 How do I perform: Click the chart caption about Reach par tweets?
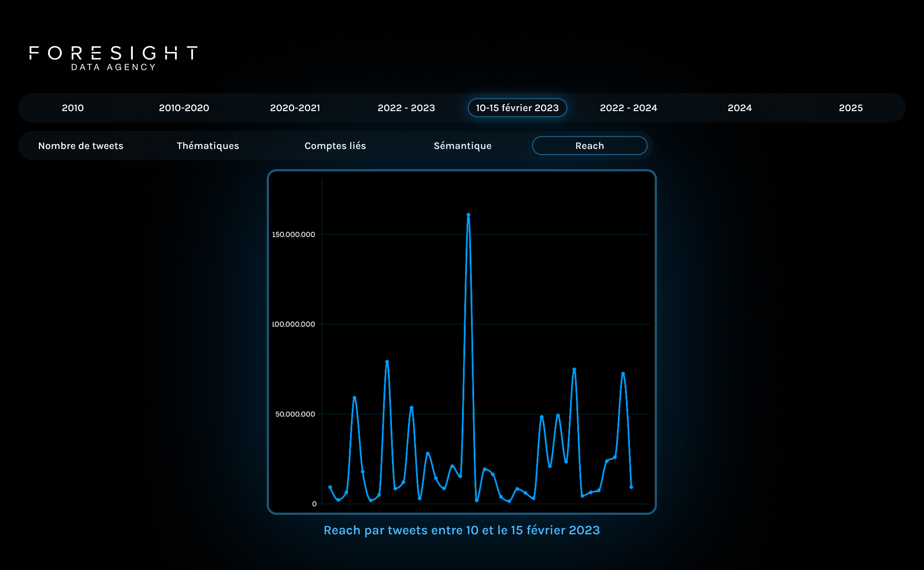click(462, 530)
